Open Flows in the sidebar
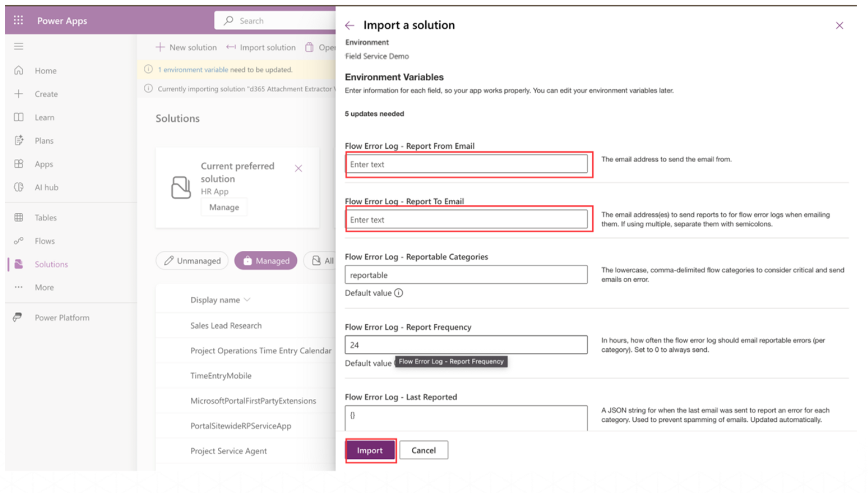868x493 pixels. pos(44,241)
